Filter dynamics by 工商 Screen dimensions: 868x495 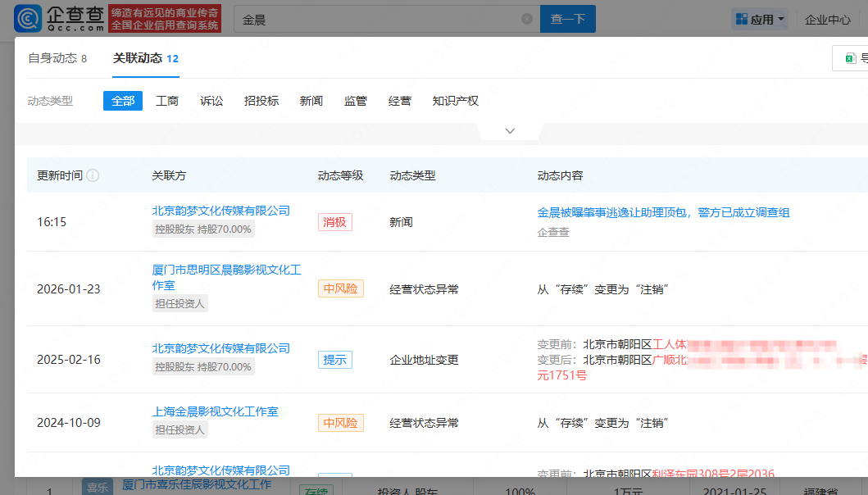167,101
